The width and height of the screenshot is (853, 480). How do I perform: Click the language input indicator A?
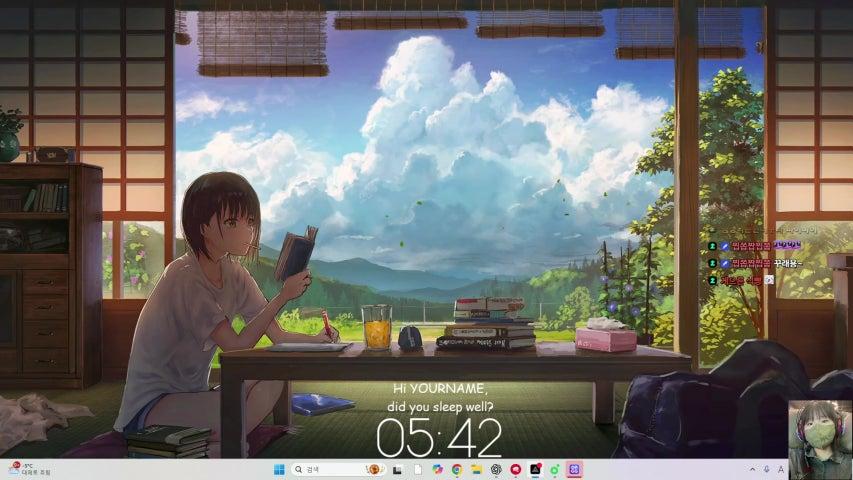(781, 469)
